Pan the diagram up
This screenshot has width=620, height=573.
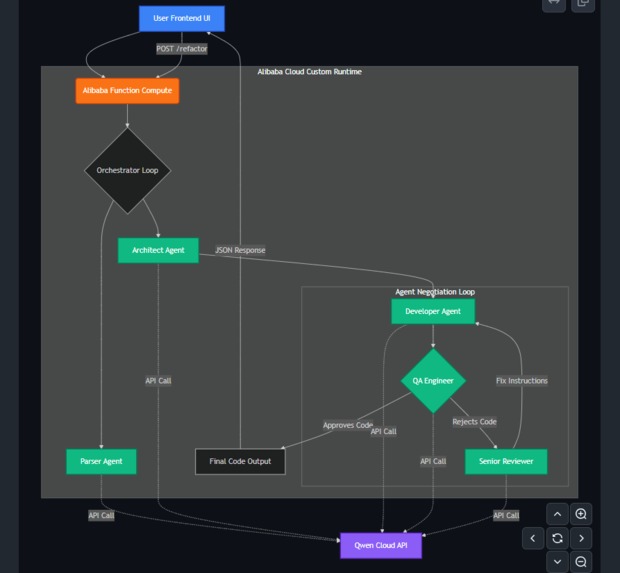(557, 514)
